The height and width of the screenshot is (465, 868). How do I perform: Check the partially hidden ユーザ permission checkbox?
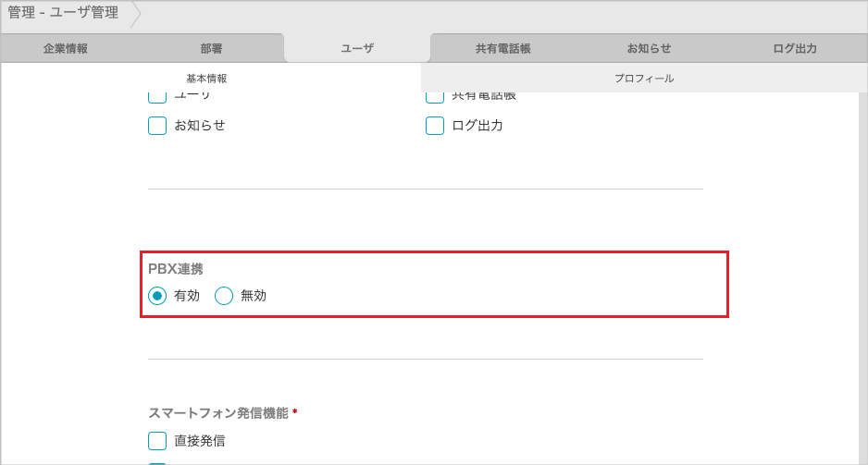[157, 97]
